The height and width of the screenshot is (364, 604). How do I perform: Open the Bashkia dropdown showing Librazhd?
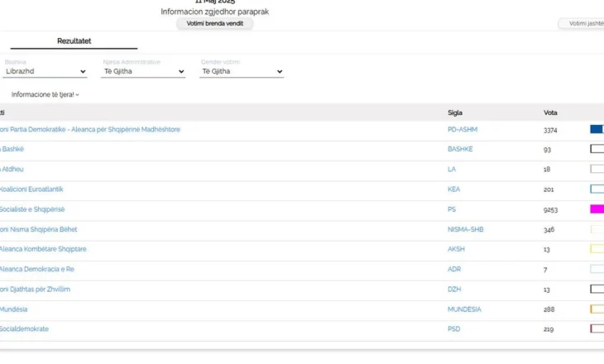point(45,72)
